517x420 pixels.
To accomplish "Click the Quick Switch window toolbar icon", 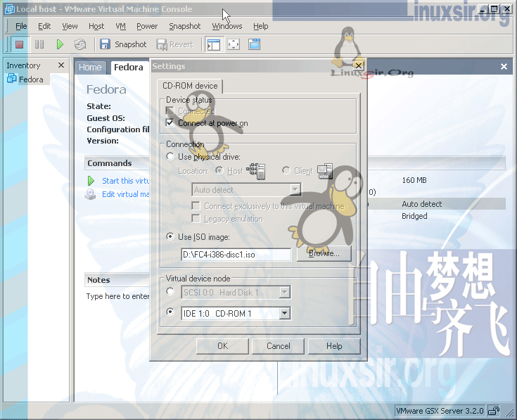I will coord(254,44).
